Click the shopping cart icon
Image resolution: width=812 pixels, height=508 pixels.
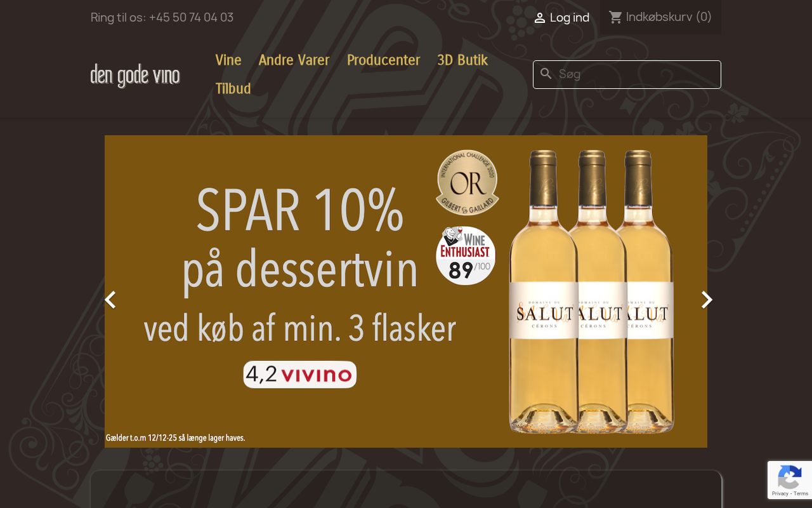[x=615, y=17]
